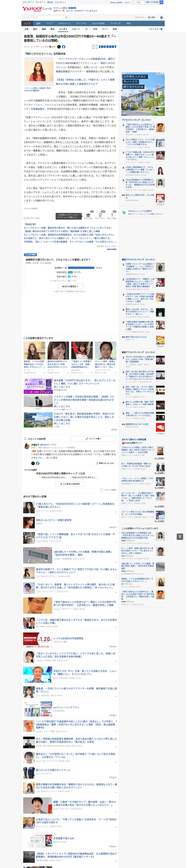
Task: Open マイページ
Action: [x=139, y=18]
